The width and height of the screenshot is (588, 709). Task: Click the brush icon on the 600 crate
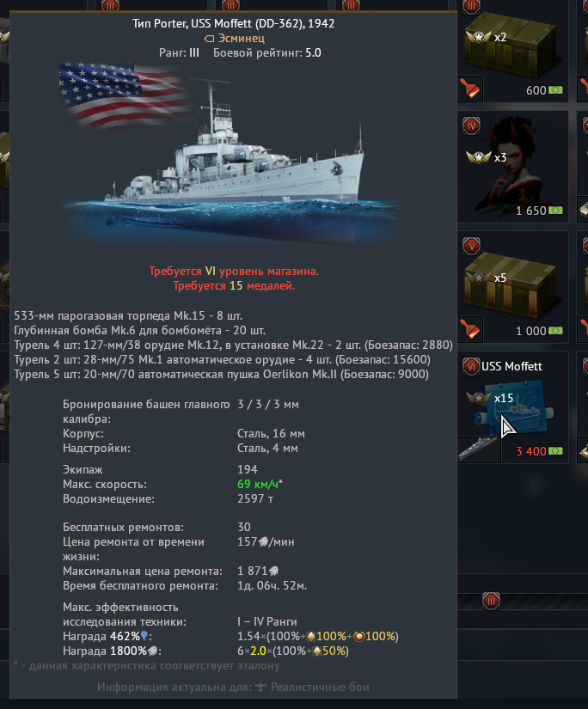(x=471, y=89)
